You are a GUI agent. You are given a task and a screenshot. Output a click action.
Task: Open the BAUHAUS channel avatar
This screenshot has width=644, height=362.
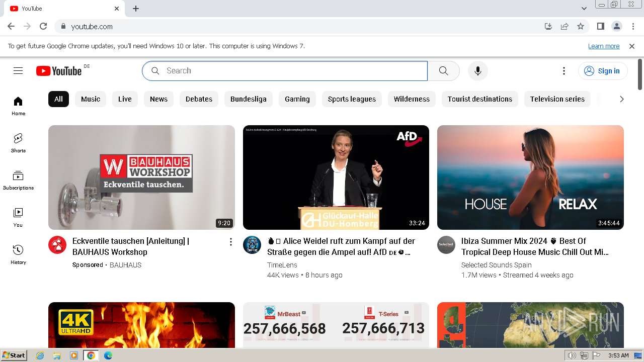tap(57, 245)
